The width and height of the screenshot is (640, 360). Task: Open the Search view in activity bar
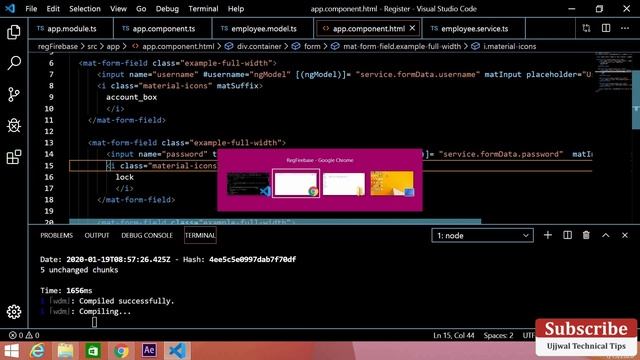pos(14,63)
